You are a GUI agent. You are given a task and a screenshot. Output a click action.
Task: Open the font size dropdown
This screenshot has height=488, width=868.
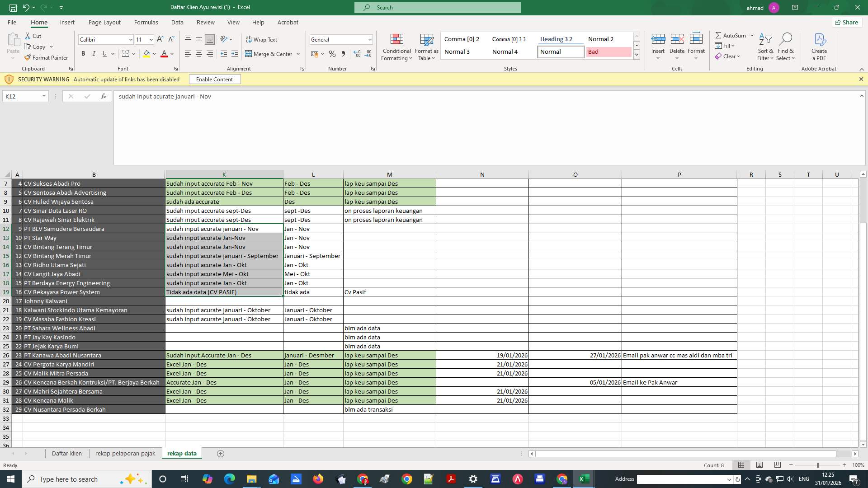coord(151,40)
